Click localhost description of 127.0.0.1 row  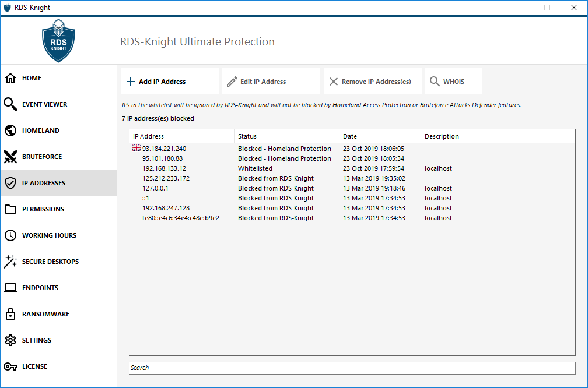coord(438,188)
